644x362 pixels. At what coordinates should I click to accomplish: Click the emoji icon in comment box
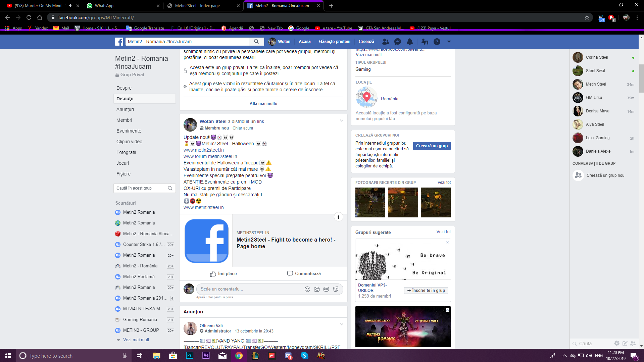pyautogui.click(x=307, y=289)
